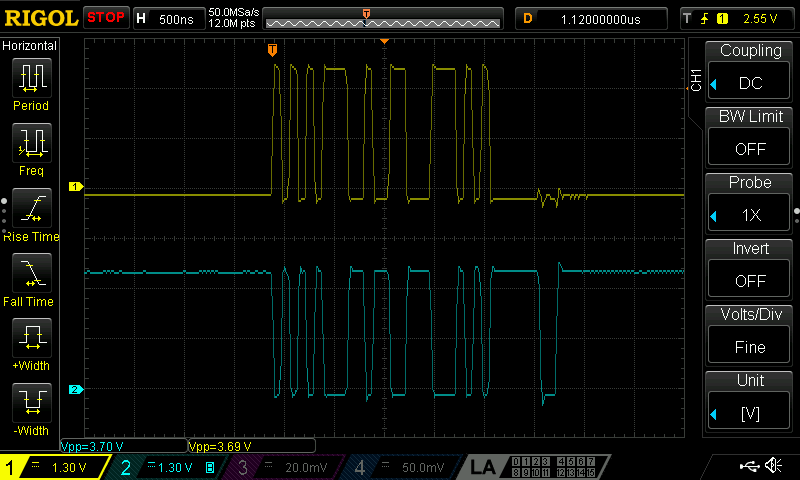Click the orange trigger position marker T
This screenshot has width=800, height=480.
pyautogui.click(x=272, y=49)
